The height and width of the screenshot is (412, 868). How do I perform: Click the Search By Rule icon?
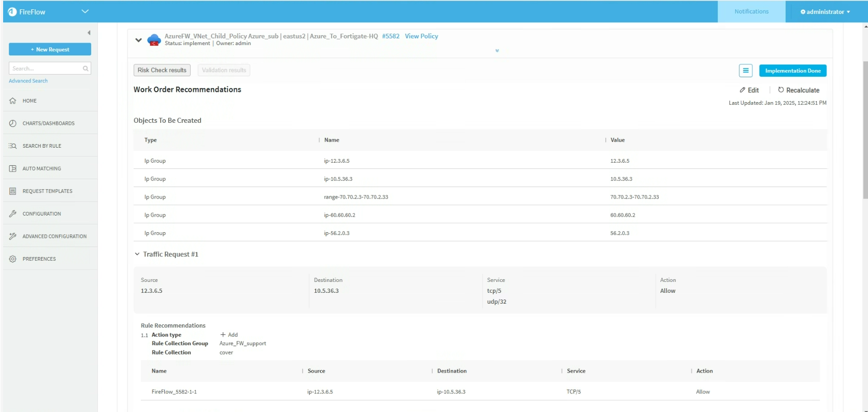click(13, 146)
